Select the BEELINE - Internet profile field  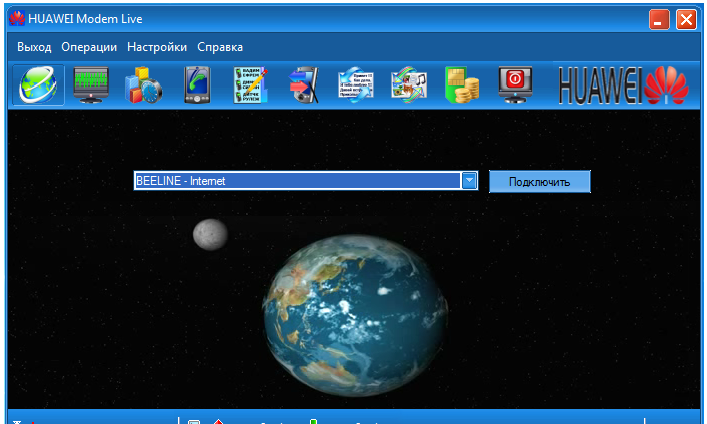[x=306, y=181]
